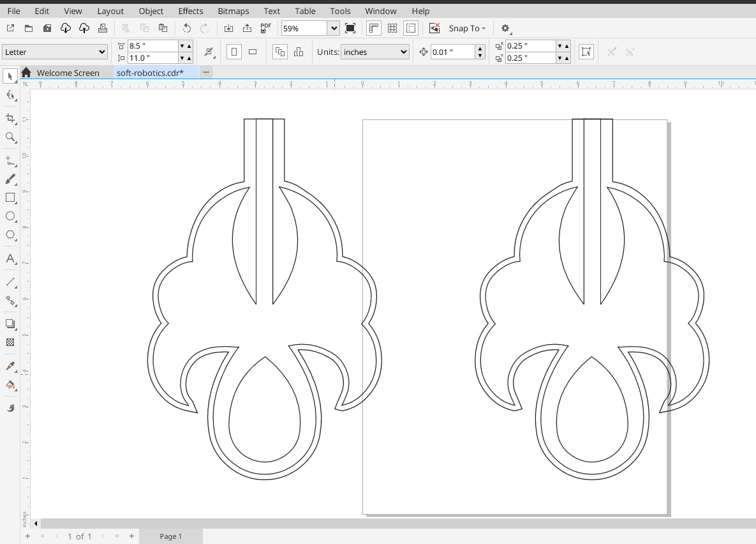Select the Interactive Fill bucket tool
The image size is (756, 544).
pyautogui.click(x=10, y=385)
